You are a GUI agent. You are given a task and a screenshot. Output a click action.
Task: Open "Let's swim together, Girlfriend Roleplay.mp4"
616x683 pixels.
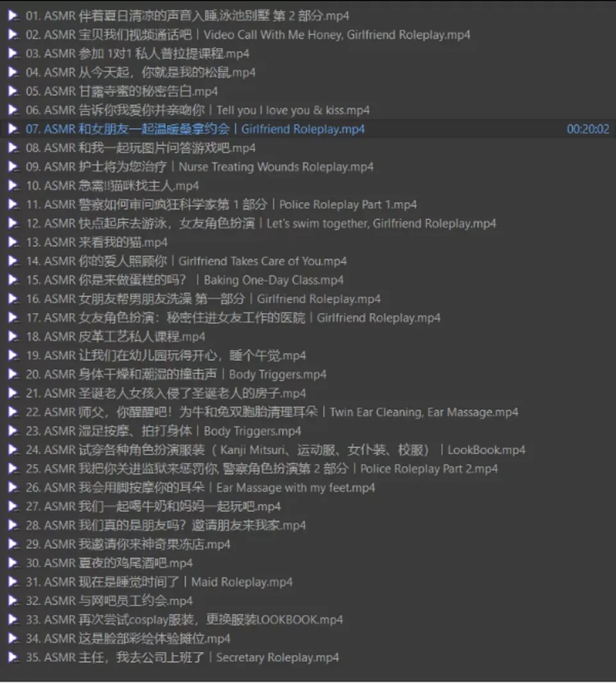[261, 223]
